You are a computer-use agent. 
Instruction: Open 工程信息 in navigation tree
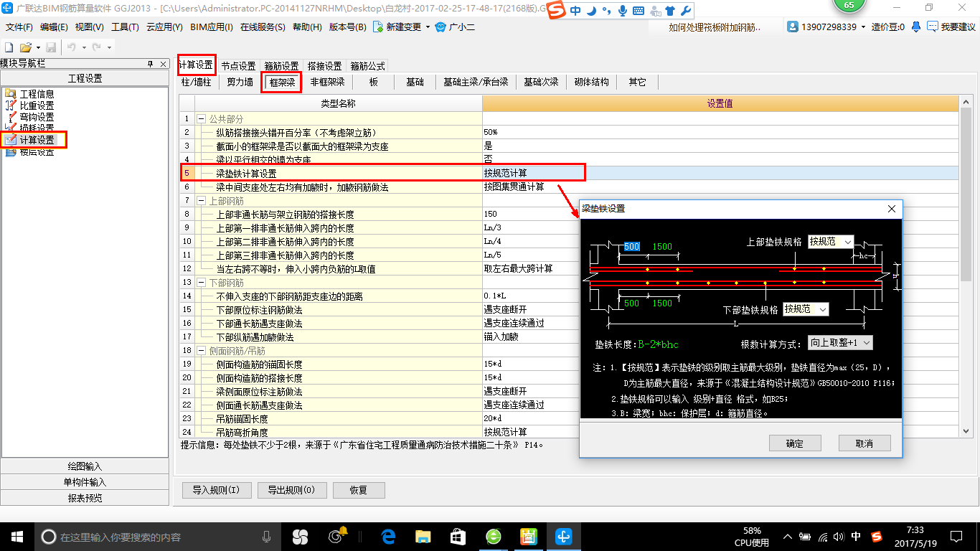coord(37,94)
